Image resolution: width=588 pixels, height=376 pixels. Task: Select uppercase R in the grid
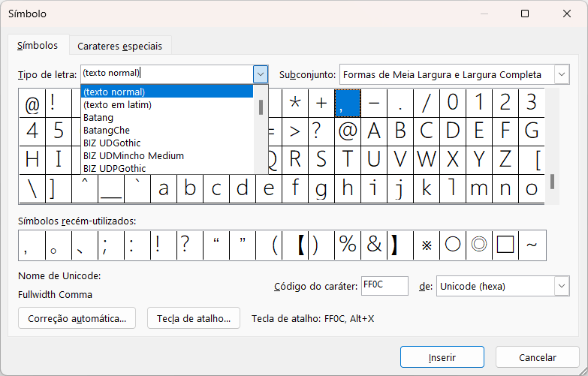[x=295, y=160]
